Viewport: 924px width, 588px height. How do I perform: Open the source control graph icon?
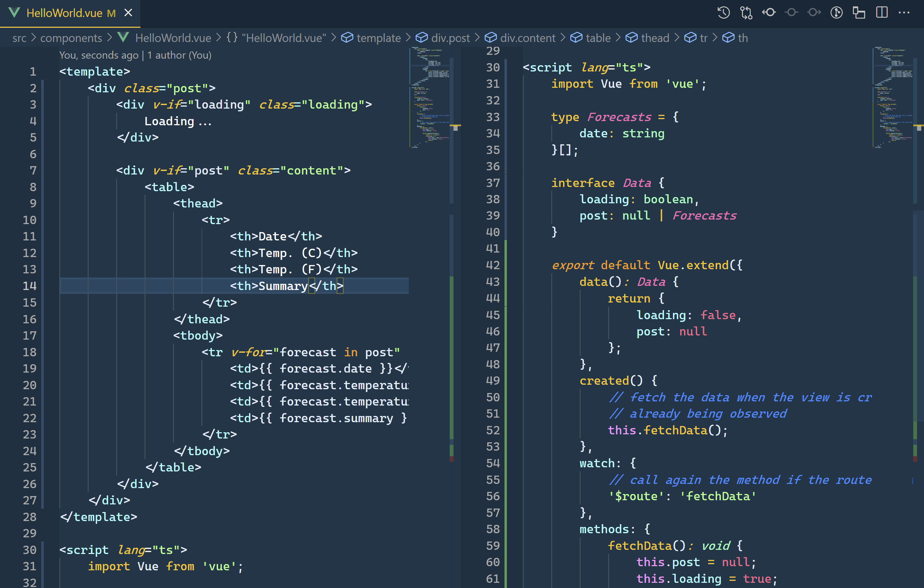[837, 12]
